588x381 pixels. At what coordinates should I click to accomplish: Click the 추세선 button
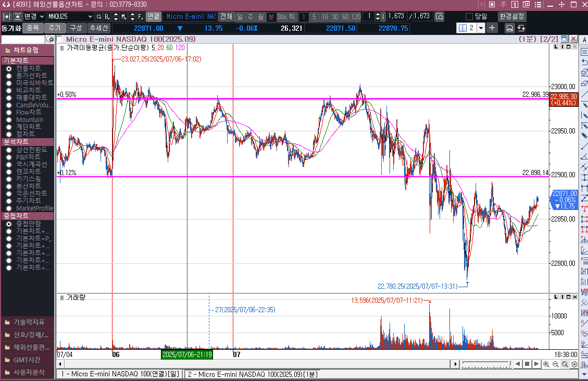[98, 28]
